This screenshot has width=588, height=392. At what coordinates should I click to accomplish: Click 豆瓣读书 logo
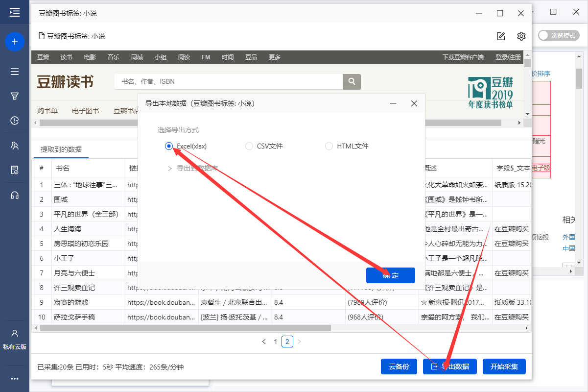(x=66, y=81)
